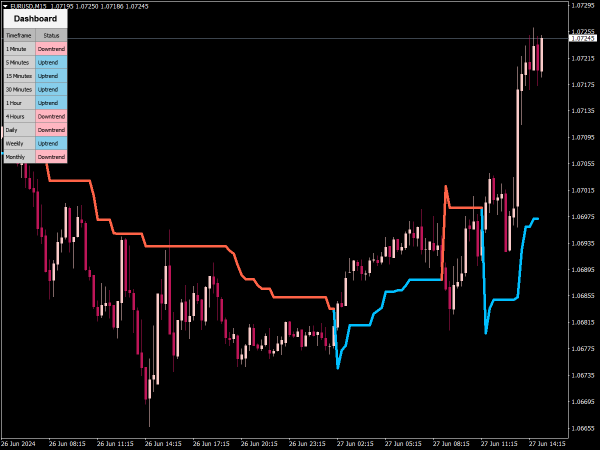This screenshot has width=600, height=450.
Task: Click the 27 Jun 05:15 time label
Action: click(403, 444)
